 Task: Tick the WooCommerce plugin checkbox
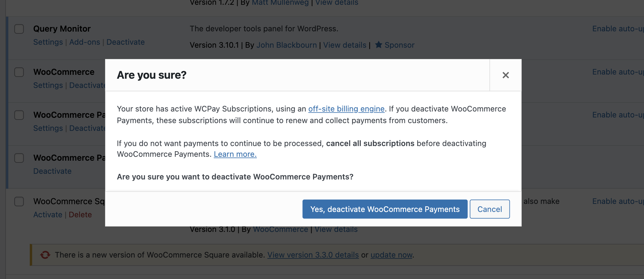19,72
